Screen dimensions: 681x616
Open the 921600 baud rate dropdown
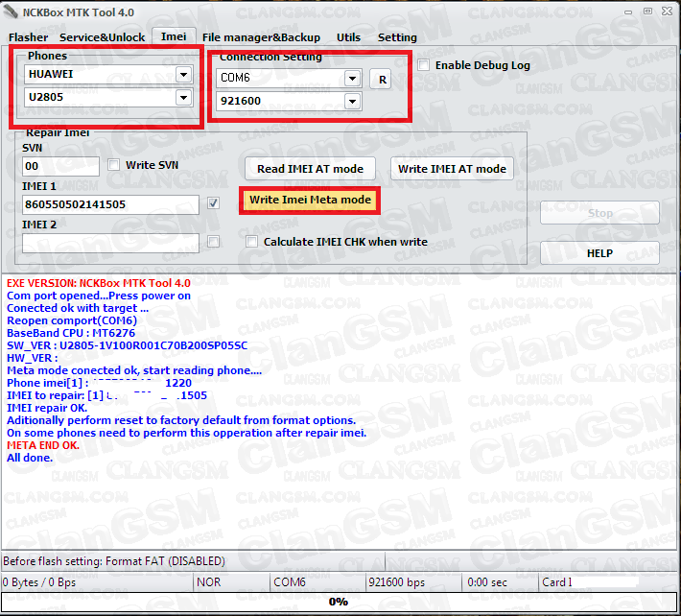click(x=353, y=101)
